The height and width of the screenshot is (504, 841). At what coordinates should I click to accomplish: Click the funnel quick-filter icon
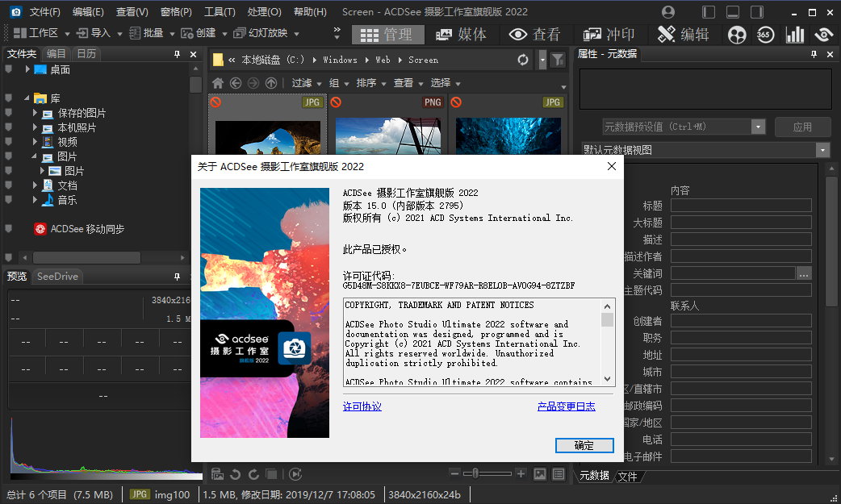558,60
